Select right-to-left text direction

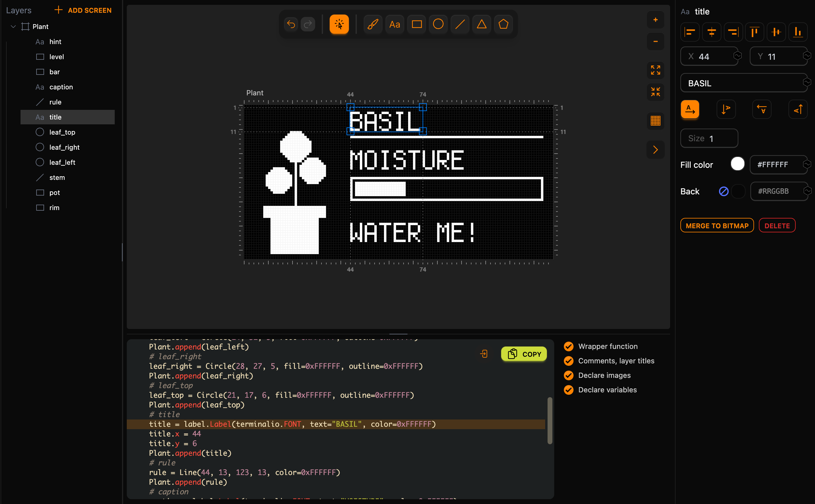(762, 109)
